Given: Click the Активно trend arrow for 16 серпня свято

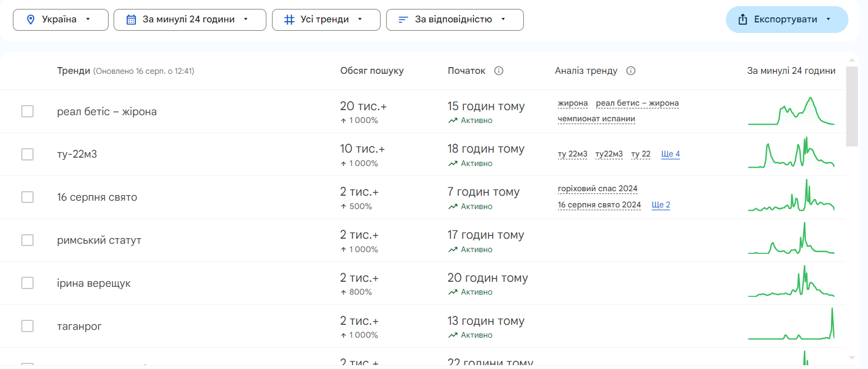Looking at the screenshot, I should [x=453, y=206].
